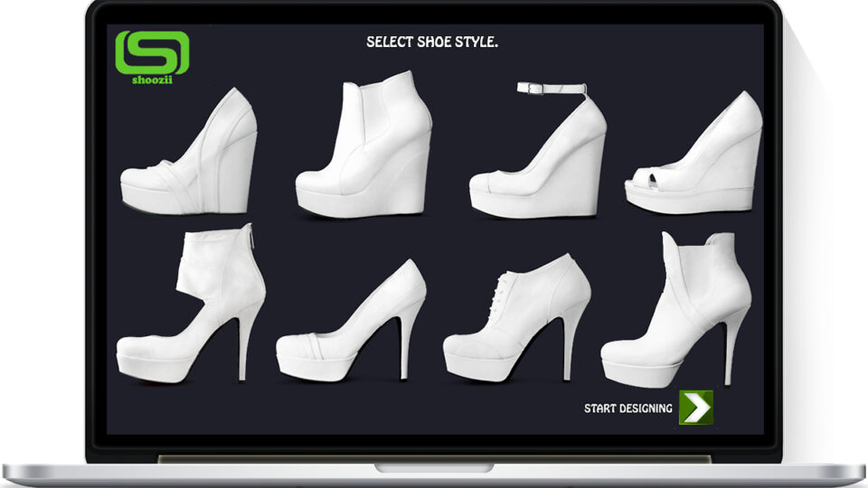Click the Select Shoe Style heading
The image size is (868, 488).
[x=432, y=42]
